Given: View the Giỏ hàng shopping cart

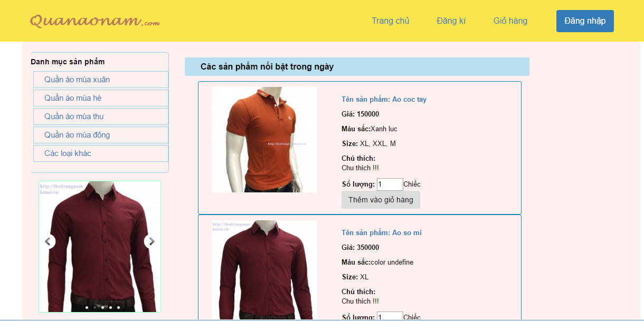Looking at the screenshot, I should click(510, 21).
